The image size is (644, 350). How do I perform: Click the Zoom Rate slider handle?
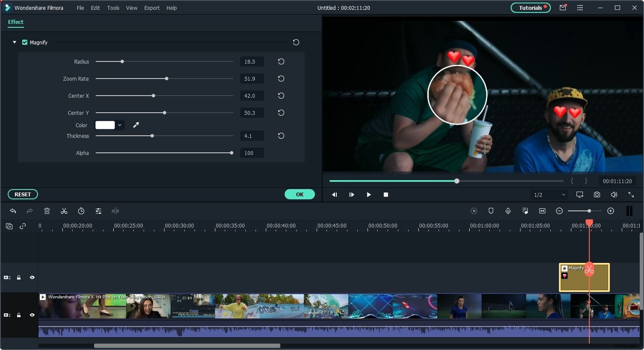tap(167, 79)
